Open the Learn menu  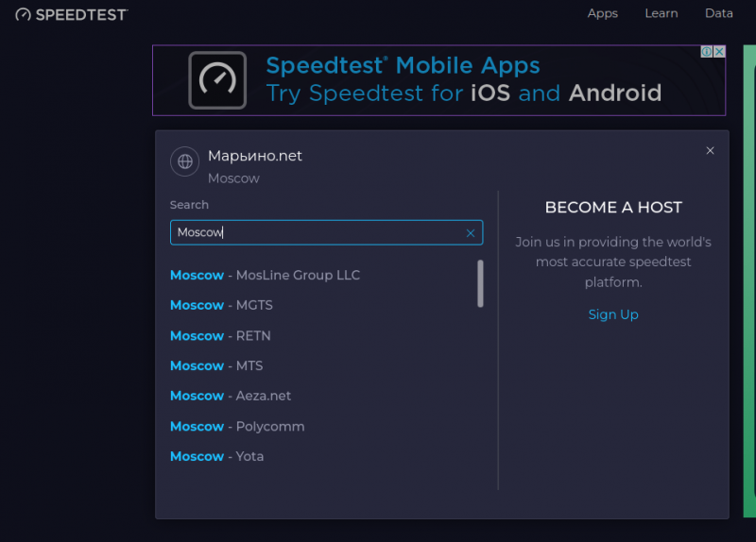661,13
